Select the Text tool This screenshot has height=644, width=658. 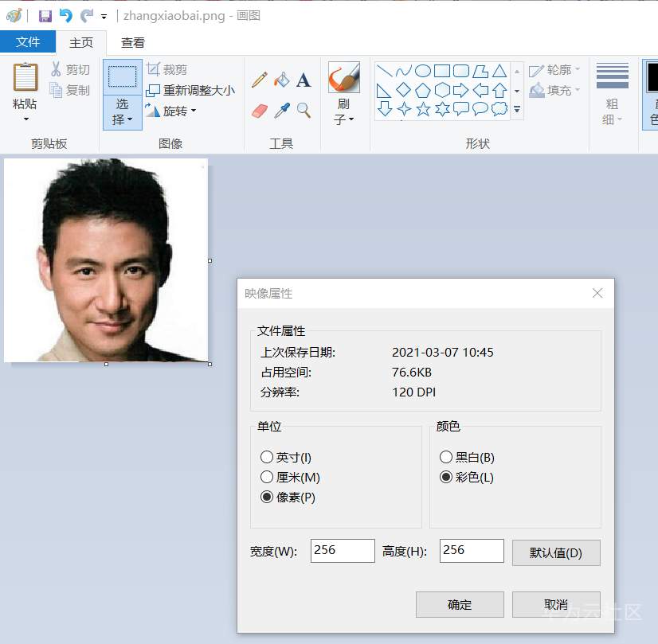tap(303, 80)
